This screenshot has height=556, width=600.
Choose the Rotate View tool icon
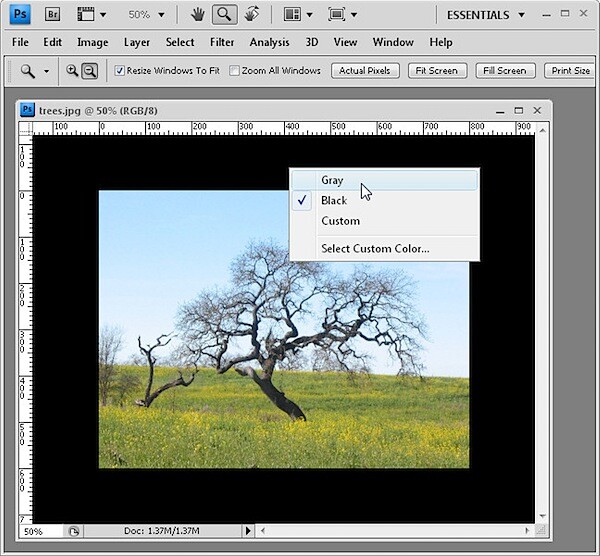click(252, 14)
